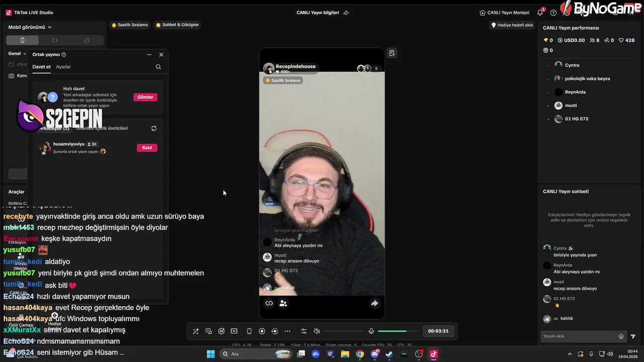The image size is (644, 362).
Task: Open Steam from the taskbar
Action: point(389,354)
